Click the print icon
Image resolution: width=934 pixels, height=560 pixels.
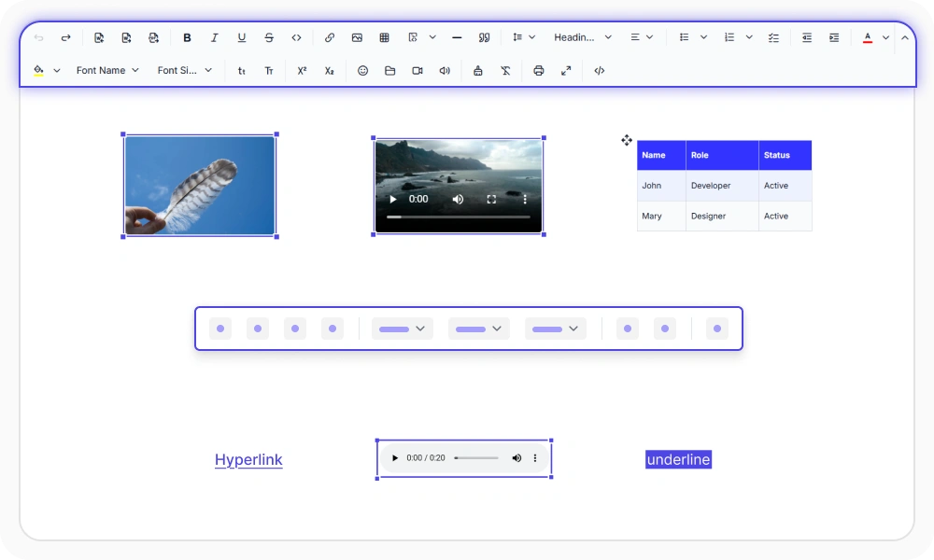coord(539,71)
